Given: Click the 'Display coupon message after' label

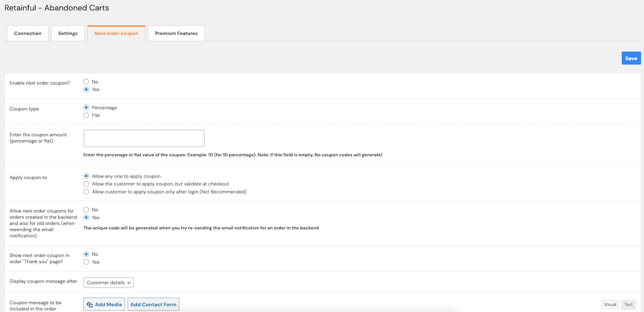Looking at the screenshot, I should click(43, 281).
